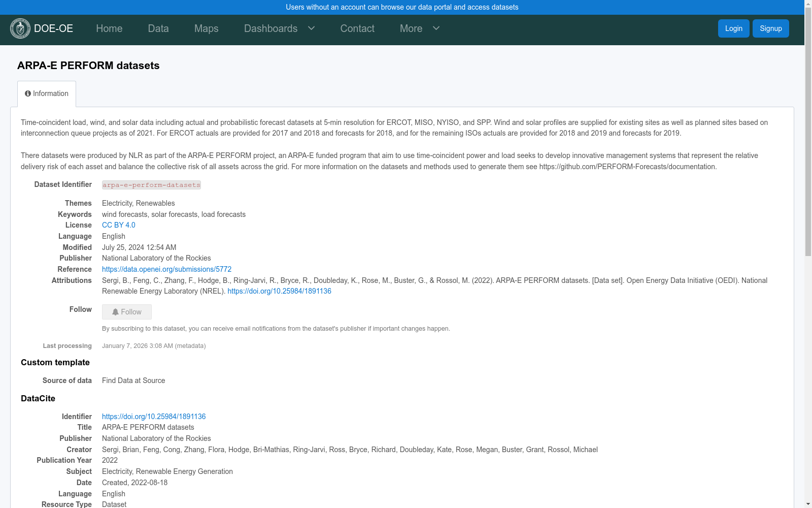Click the Signup button

click(771, 28)
